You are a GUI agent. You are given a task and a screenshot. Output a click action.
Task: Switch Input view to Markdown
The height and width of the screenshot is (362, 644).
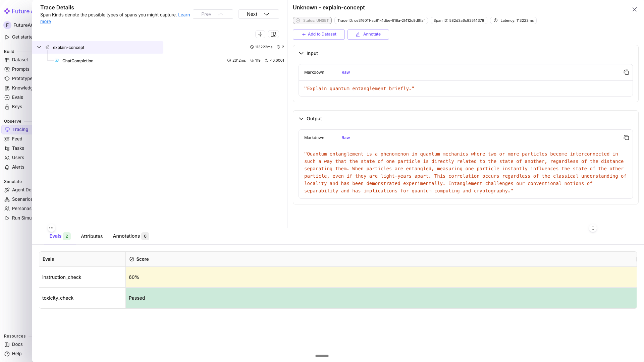(314, 72)
